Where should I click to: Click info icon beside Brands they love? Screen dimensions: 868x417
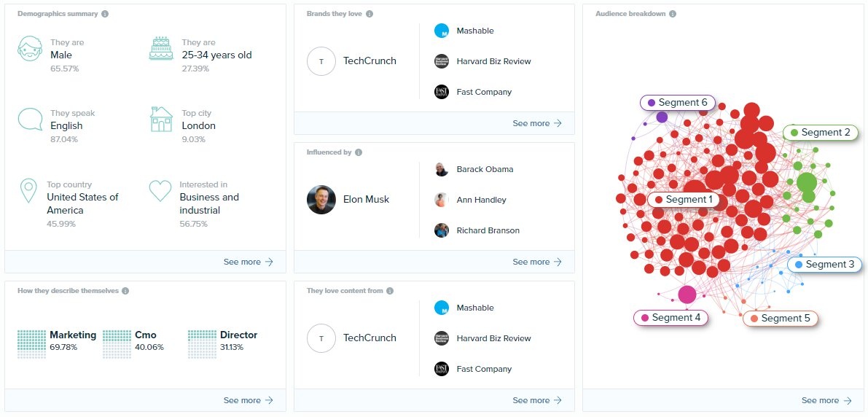[370, 14]
